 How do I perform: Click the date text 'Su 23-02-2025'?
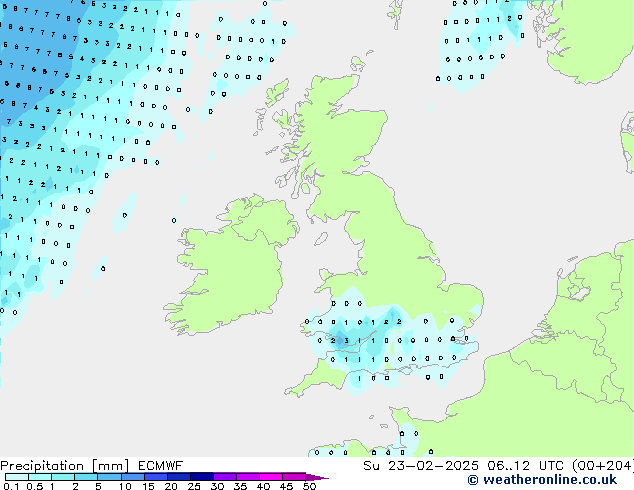point(421,466)
